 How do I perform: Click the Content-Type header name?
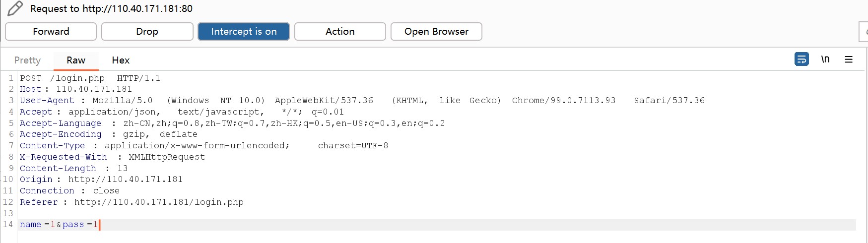[x=52, y=146]
